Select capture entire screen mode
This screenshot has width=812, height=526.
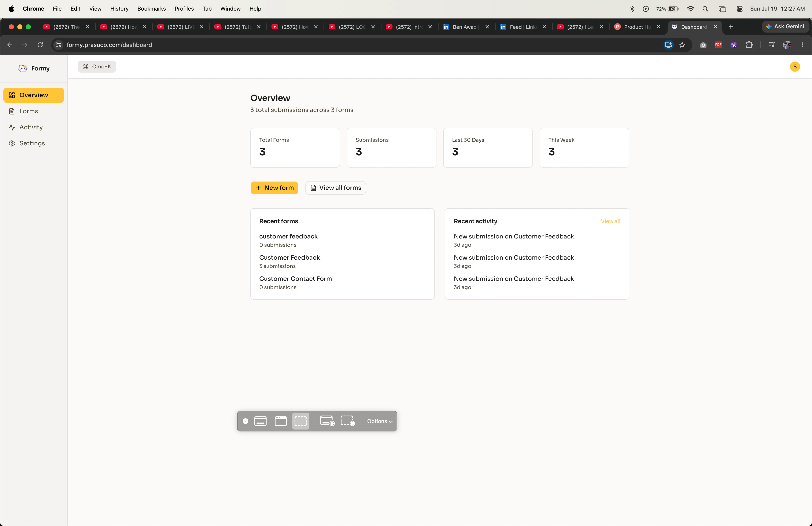tap(260, 421)
